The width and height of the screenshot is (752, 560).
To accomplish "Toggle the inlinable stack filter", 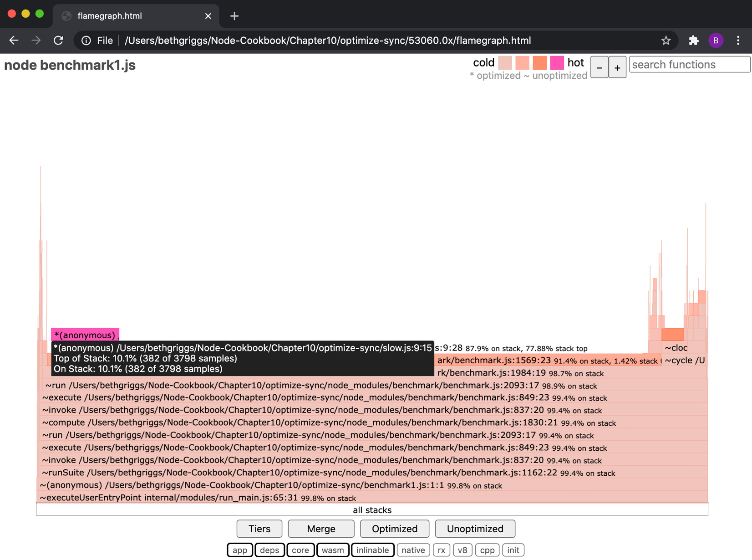I will tap(372, 550).
